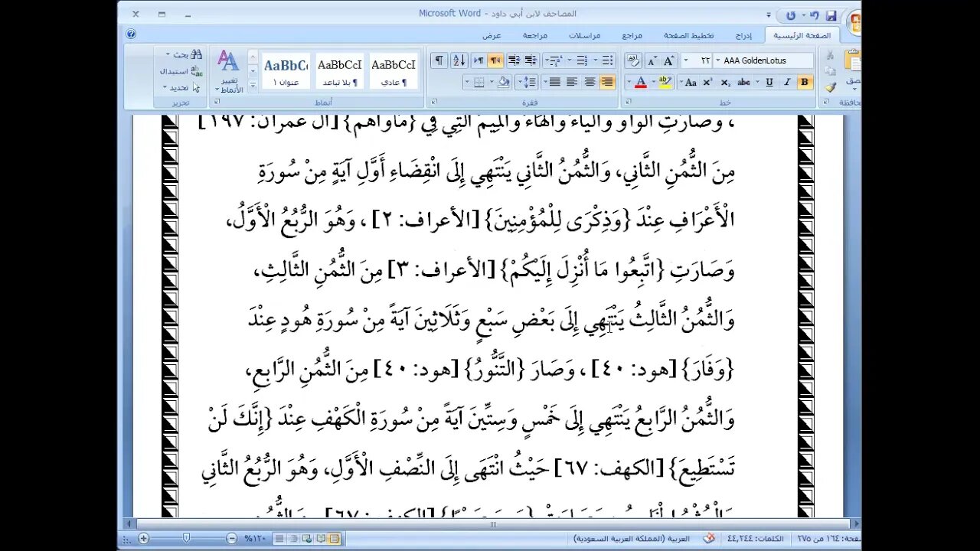Toggle show paragraph marks (¶) button

pos(439,60)
